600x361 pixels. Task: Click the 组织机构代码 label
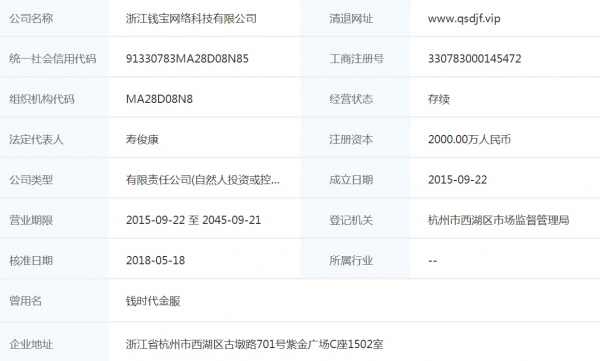tap(42, 99)
